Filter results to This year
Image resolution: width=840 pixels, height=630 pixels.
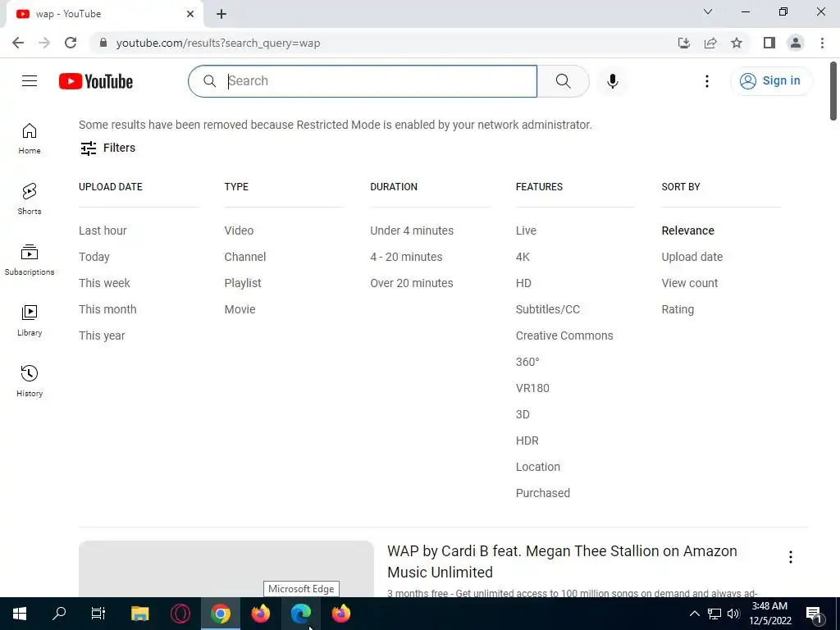coord(102,336)
